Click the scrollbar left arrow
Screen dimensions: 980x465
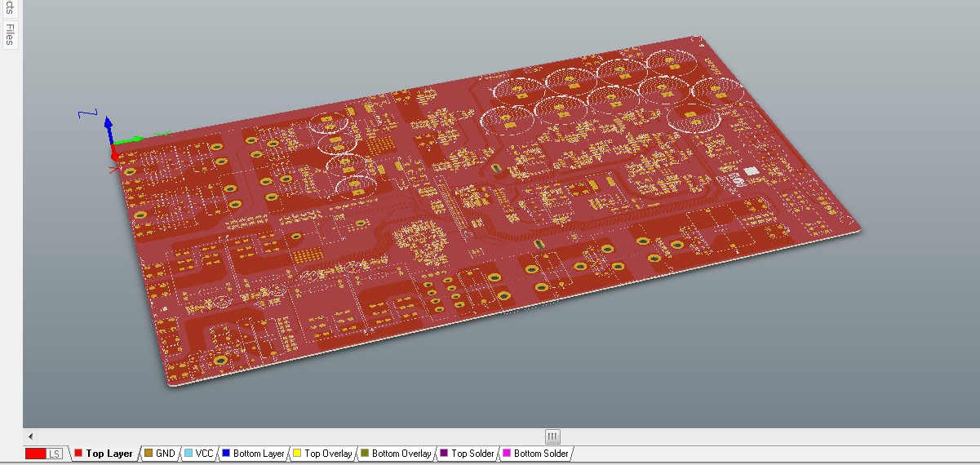pyautogui.click(x=31, y=436)
